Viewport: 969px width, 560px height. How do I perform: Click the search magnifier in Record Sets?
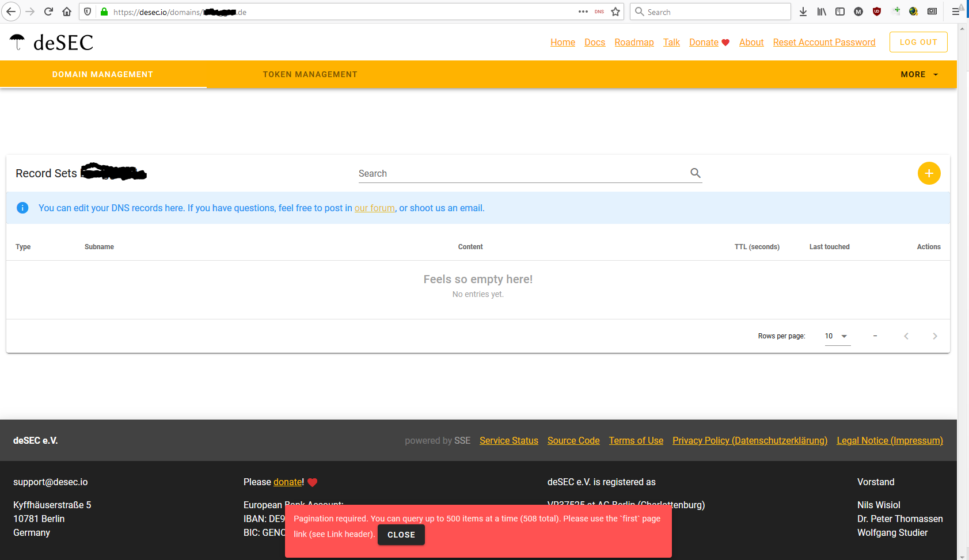(x=696, y=173)
